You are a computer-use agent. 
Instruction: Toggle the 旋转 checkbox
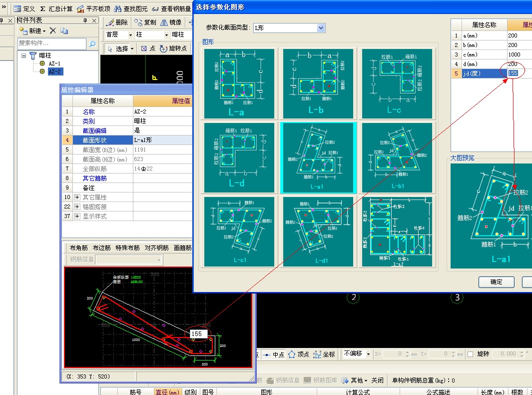[x=470, y=354]
